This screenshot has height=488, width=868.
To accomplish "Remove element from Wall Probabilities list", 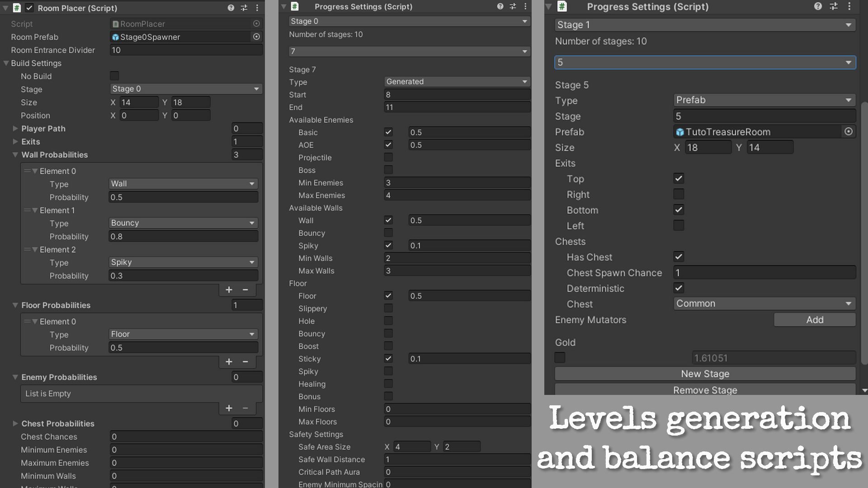I will tap(245, 290).
